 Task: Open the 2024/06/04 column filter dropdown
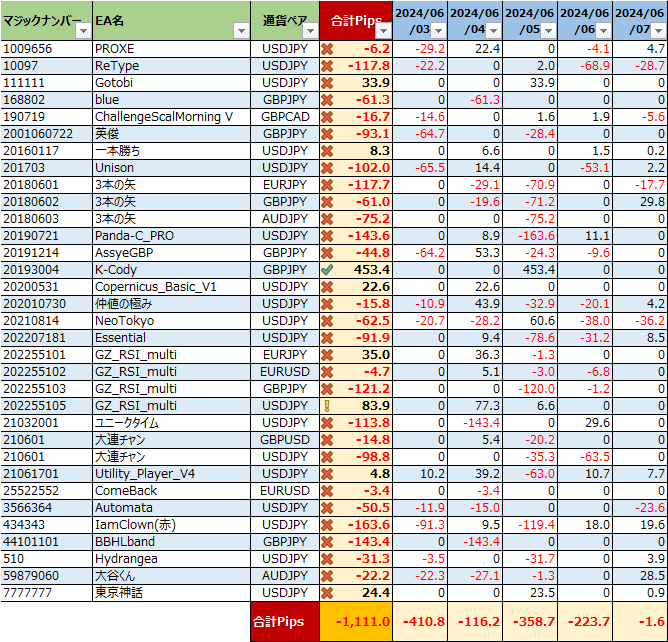tap(493, 31)
